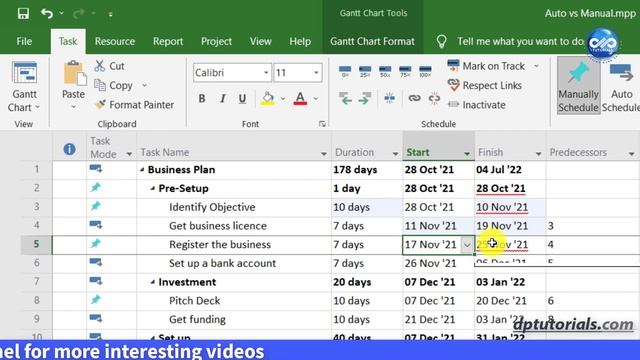Open the Finish column filter arrow
This screenshot has height=360, width=640.
(x=538, y=153)
